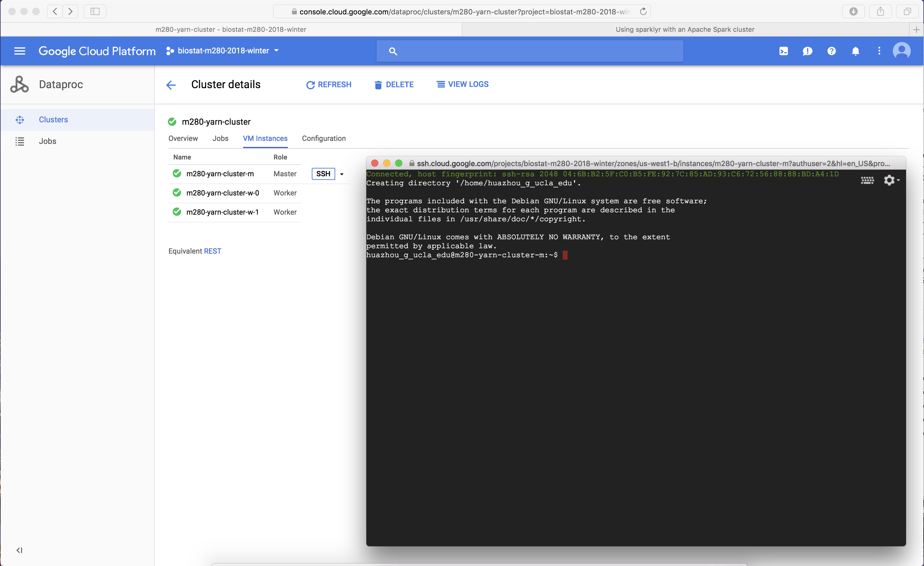Open the main navigation hamburger menu
This screenshot has height=566, width=924.
[x=19, y=51]
